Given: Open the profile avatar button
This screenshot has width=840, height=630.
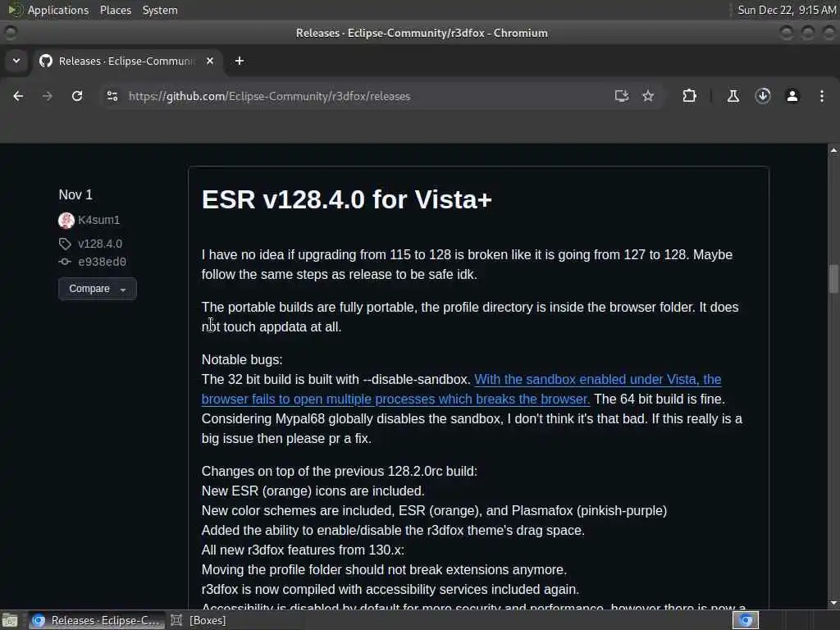Looking at the screenshot, I should (x=792, y=96).
